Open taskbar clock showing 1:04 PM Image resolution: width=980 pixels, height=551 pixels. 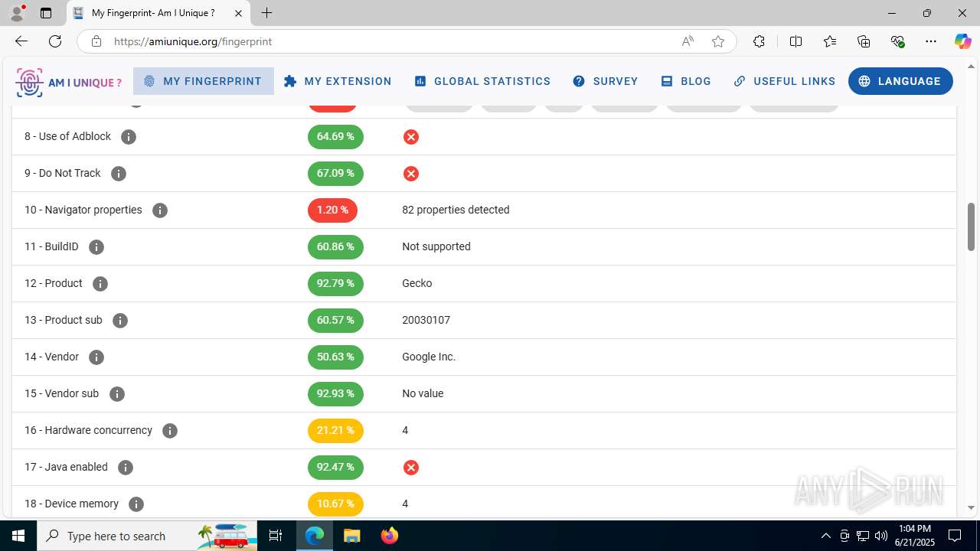(x=915, y=536)
